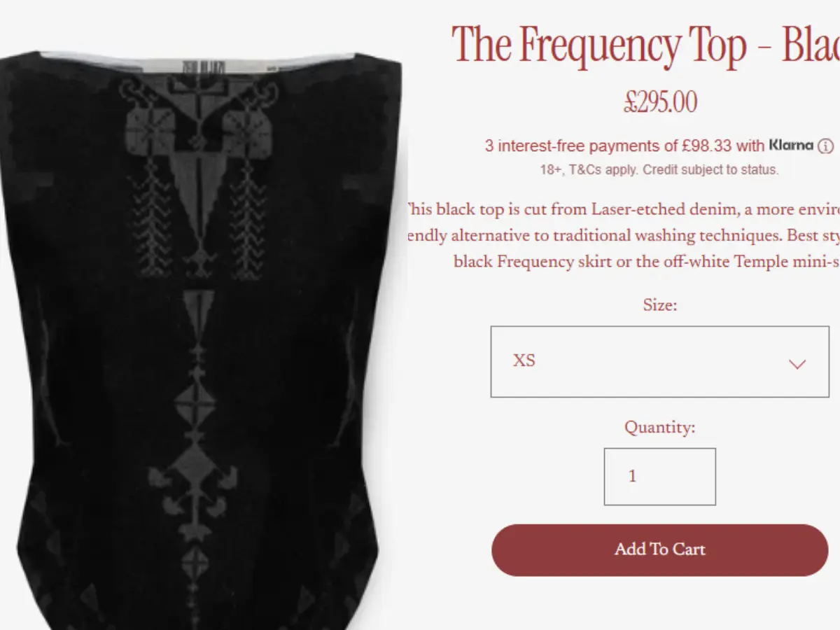Click the Laser-etched denim description paragraph

(x=623, y=235)
